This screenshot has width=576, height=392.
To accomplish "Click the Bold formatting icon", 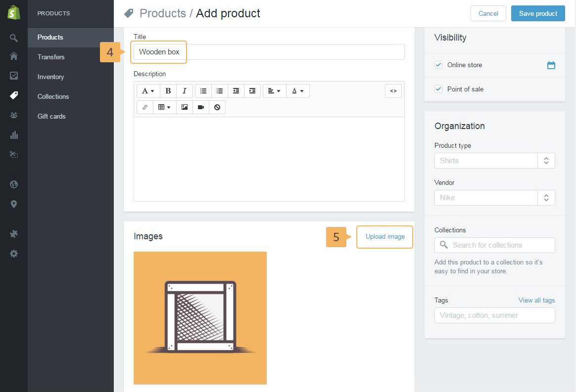I will [x=168, y=91].
